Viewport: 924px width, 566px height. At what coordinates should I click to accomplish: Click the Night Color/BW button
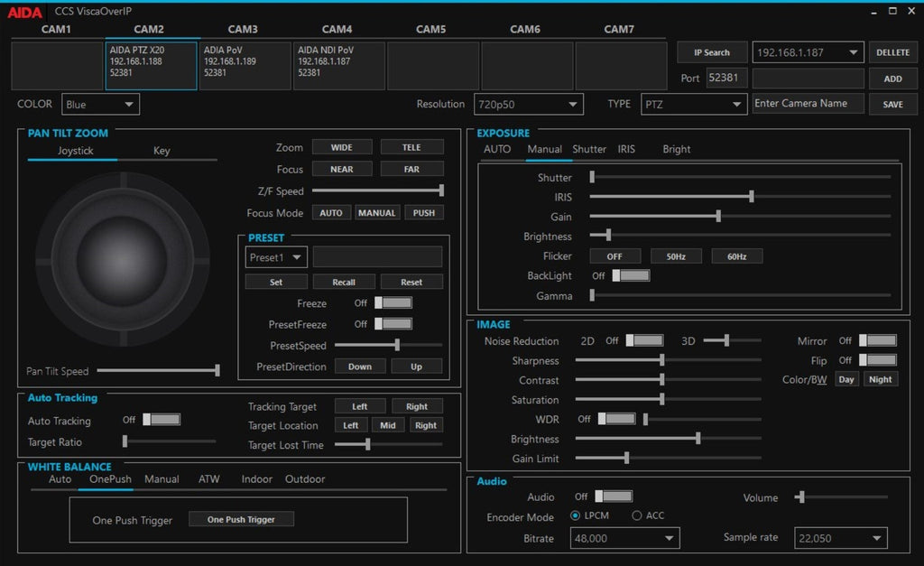point(881,379)
